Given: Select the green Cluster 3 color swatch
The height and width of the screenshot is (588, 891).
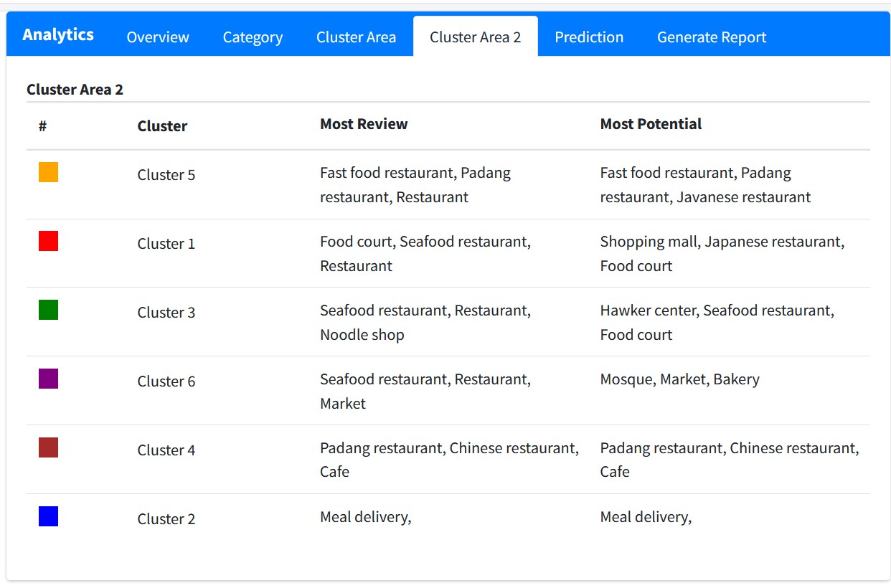Looking at the screenshot, I should click(x=48, y=310).
